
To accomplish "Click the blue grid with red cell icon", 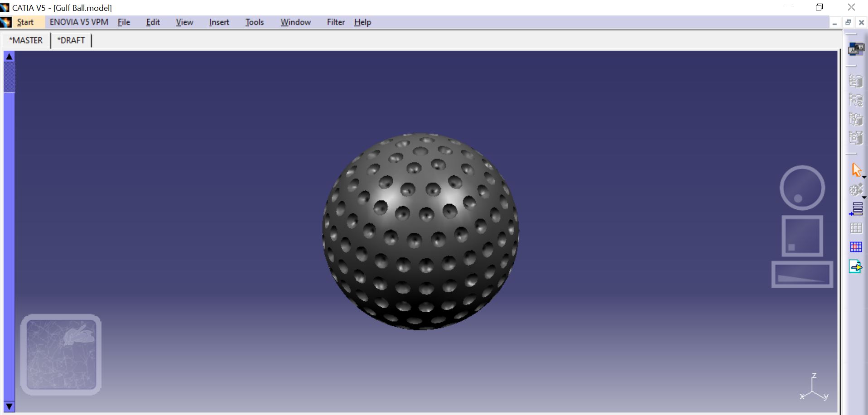I will 856,247.
